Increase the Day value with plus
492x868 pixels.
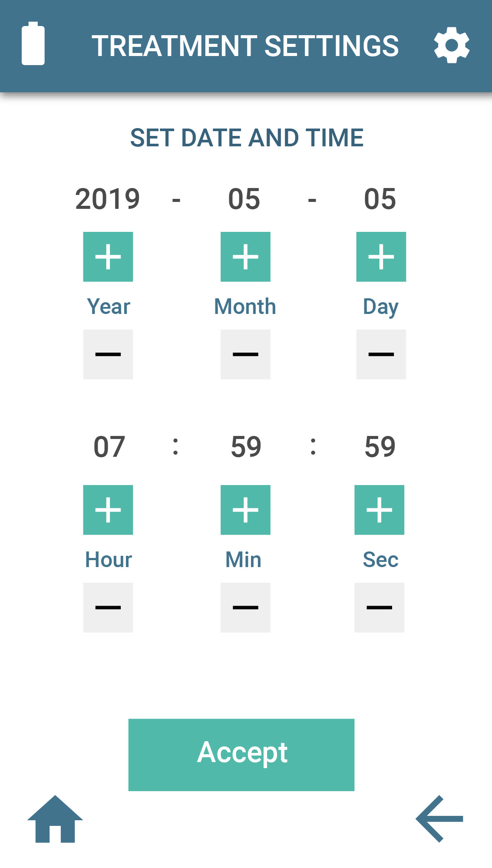(x=381, y=257)
